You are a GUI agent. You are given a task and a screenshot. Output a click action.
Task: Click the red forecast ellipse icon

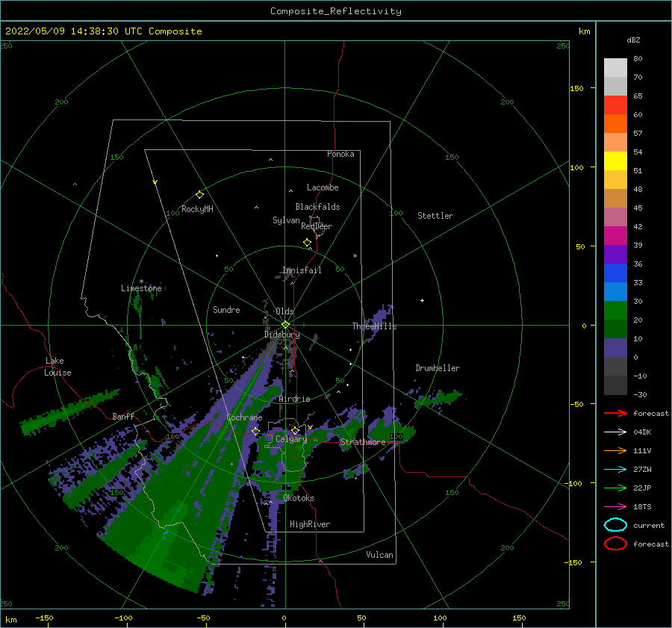coord(615,544)
